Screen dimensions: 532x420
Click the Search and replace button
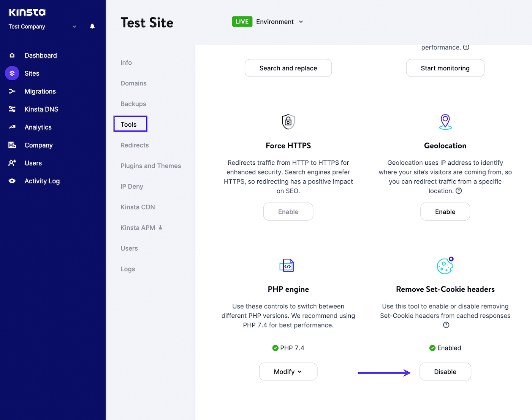pyautogui.click(x=288, y=68)
